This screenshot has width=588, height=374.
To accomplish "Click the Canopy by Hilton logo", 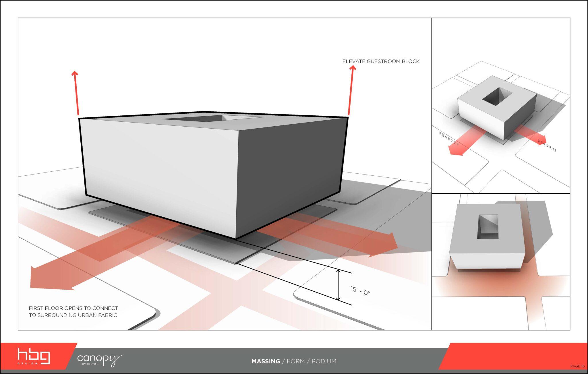I will tap(99, 360).
